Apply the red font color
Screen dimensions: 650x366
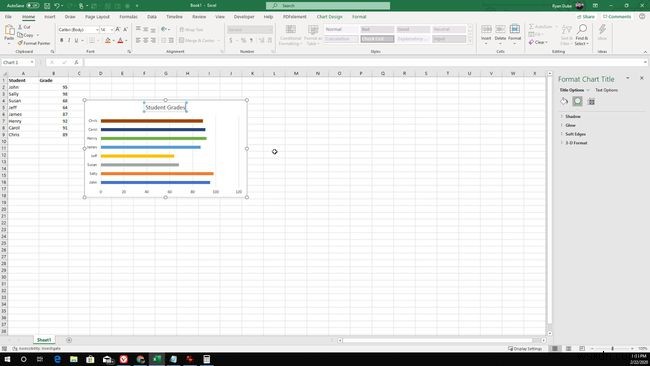tap(120, 40)
